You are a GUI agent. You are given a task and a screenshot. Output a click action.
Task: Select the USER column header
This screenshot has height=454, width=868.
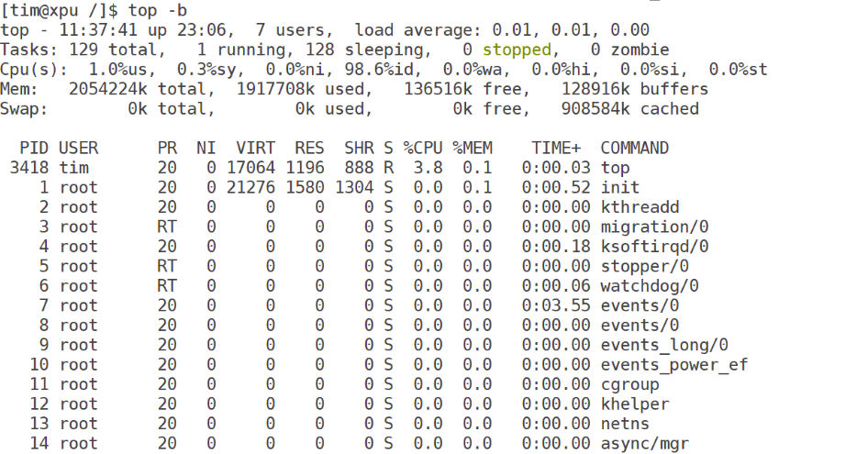[78, 148]
